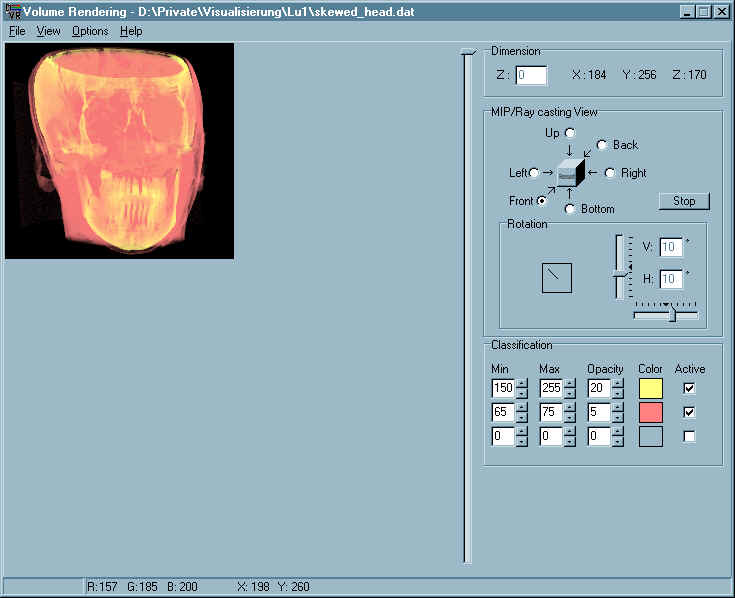Select the Bottom view radio button
735x598 pixels.
coord(570,209)
